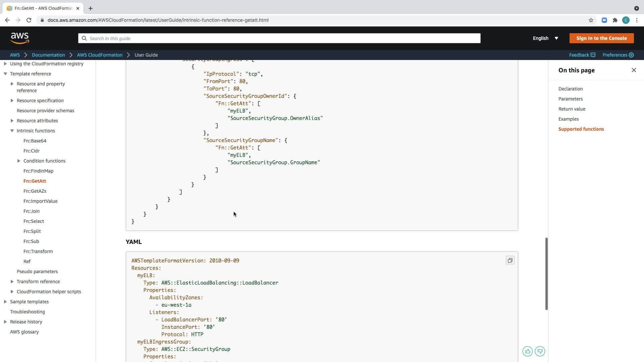
Task: Reload the page
Action: coord(29,20)
